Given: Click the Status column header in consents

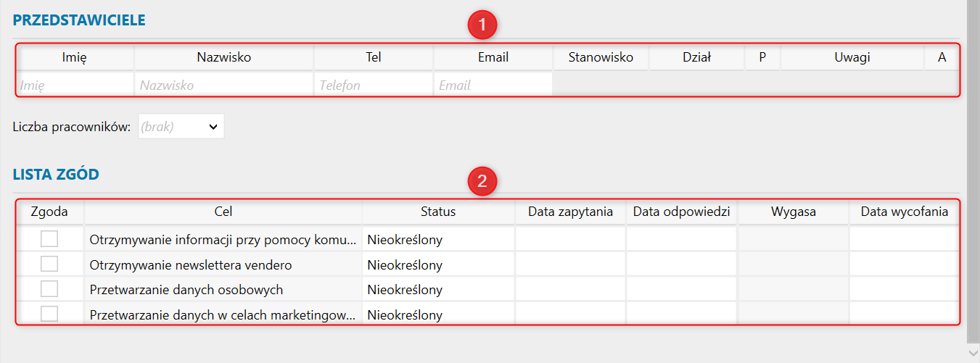Looking at the screenshot, I should point(438,212).
